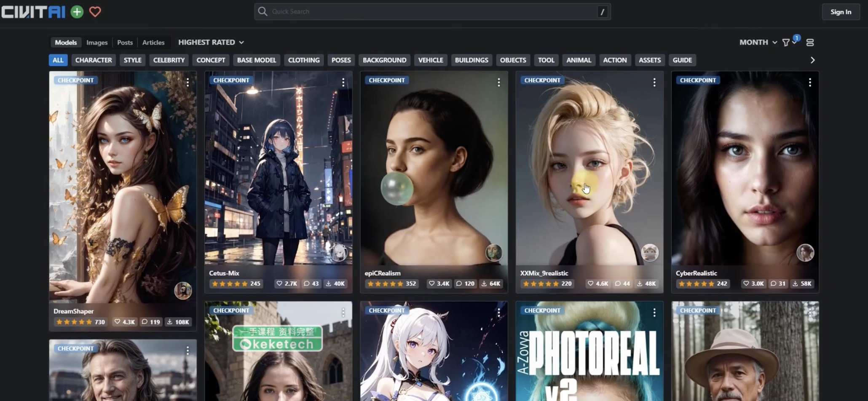Viewport: 868px width, 401px height.
Task: Focus the Quick Search field
Action: pos(433,11)
